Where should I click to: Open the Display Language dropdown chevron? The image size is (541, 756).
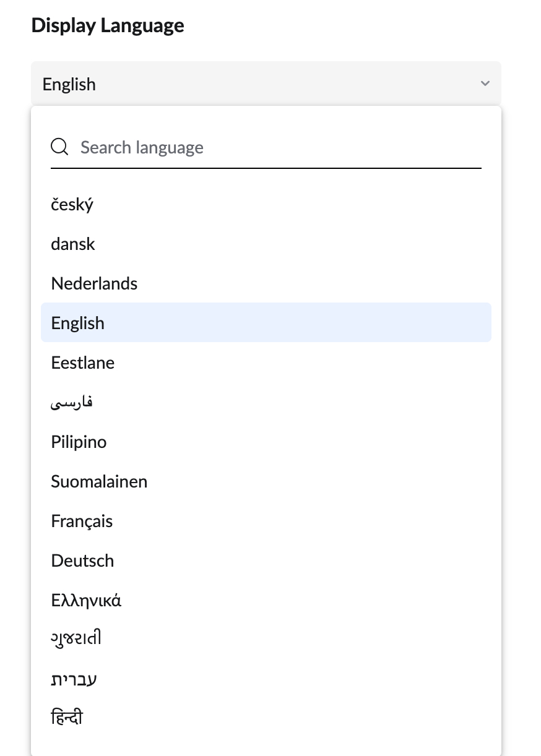click(x=485, y=83)
